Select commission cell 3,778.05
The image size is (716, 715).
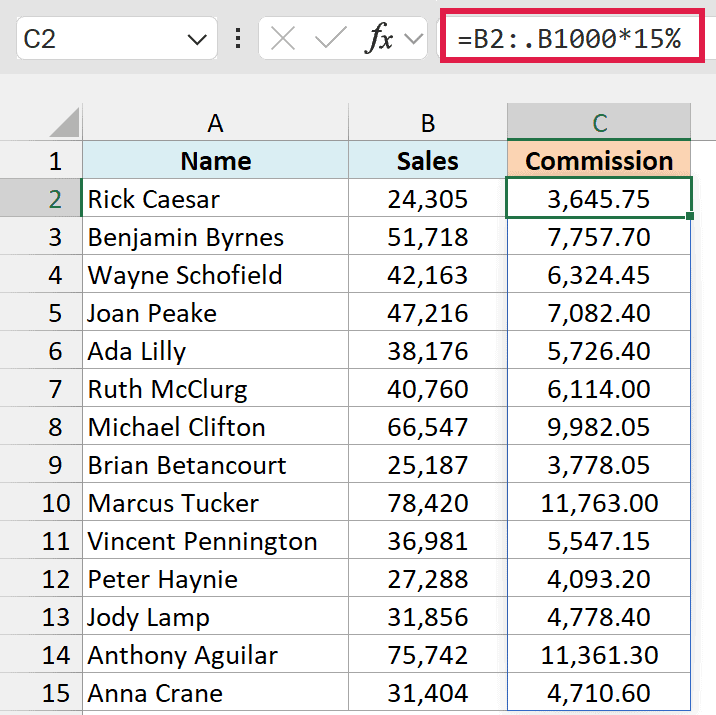(599, 464)
